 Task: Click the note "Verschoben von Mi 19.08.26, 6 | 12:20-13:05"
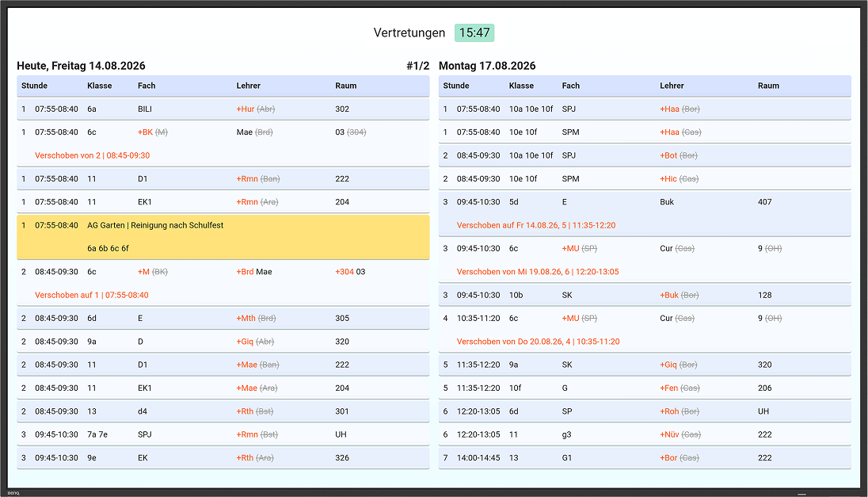click(538, 272)
